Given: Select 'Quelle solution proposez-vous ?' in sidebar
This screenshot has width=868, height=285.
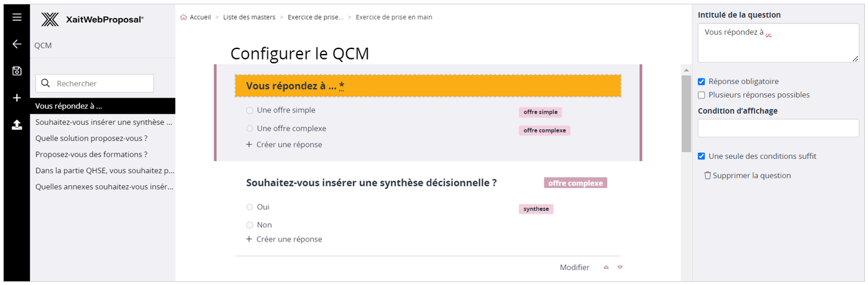Looking at the screenshot, I should [91, 138].
